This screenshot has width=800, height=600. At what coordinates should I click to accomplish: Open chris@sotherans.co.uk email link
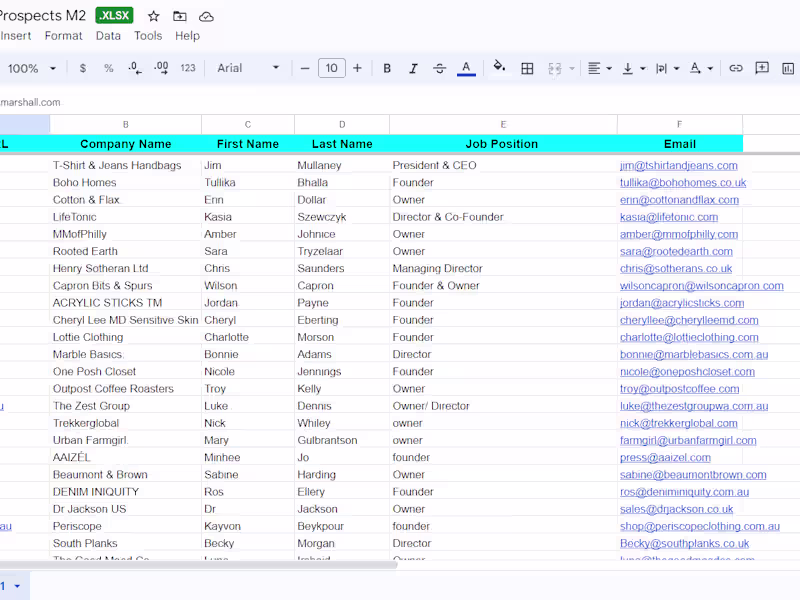(676, 268)
